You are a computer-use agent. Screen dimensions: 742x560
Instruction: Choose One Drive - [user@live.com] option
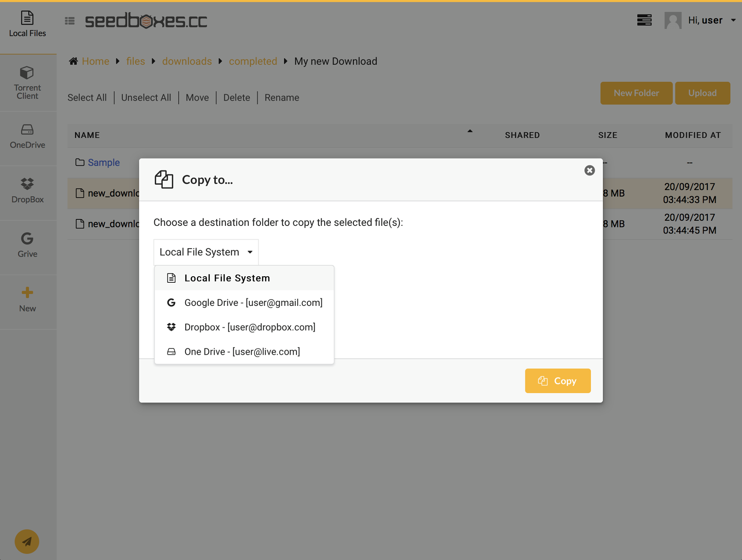(x=244, y=351)
